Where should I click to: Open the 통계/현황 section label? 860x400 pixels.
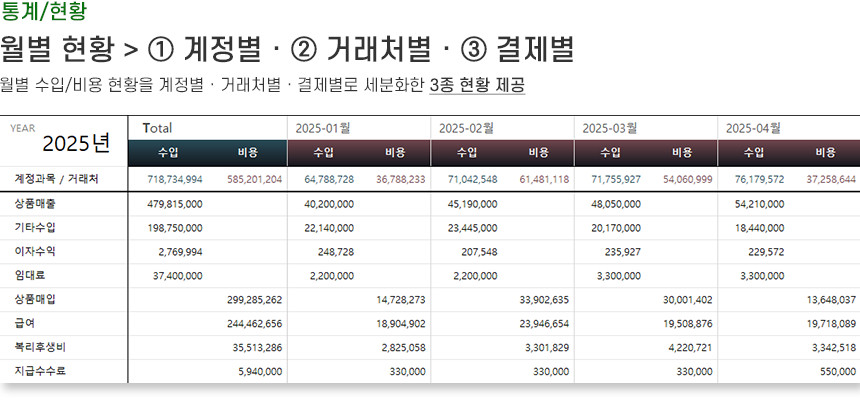point(43,12)
